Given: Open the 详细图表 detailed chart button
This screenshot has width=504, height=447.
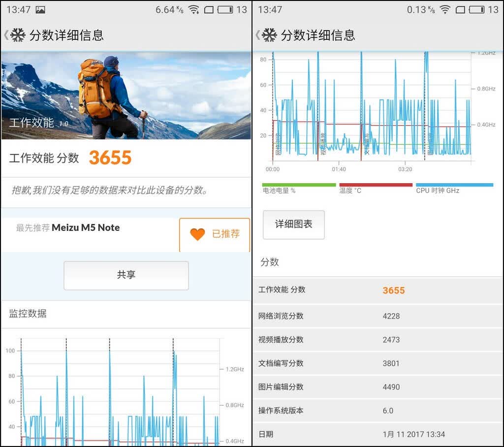Looking at the screenshot, I should pyautogui.click(x=293, y=224).
